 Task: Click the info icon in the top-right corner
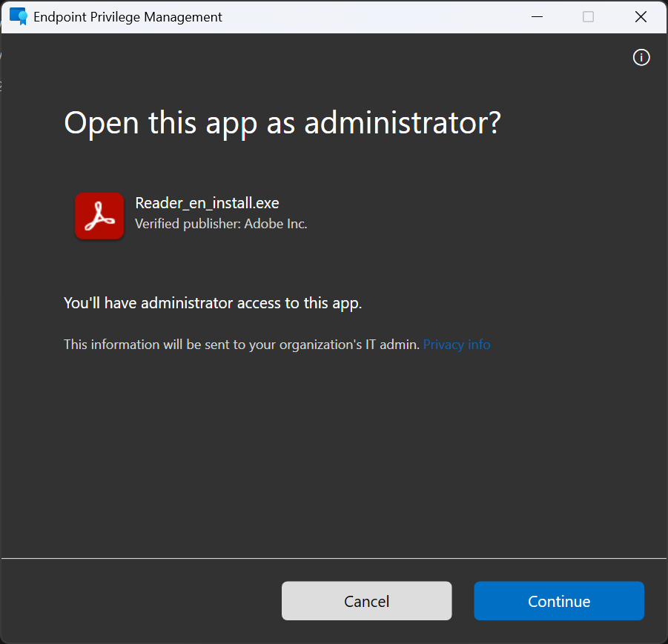click(641, 58)
